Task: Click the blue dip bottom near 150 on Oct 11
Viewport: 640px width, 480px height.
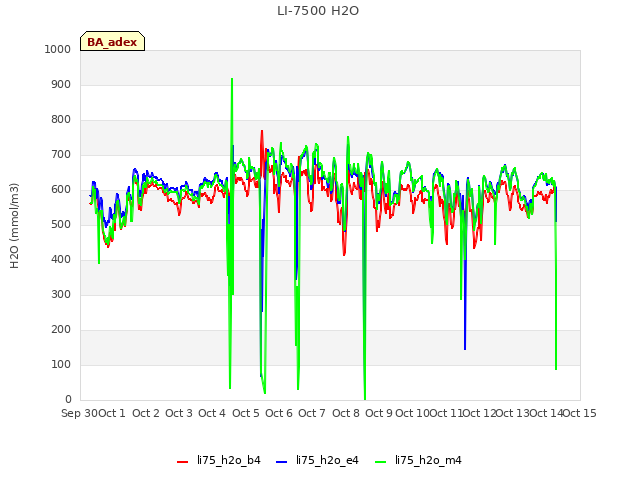Action: [x=465, y=349]
